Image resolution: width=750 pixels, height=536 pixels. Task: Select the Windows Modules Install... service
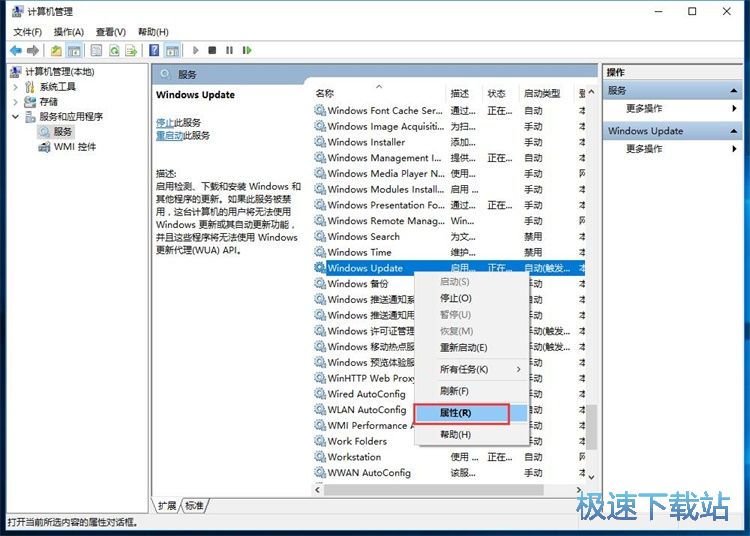point(449,189)
